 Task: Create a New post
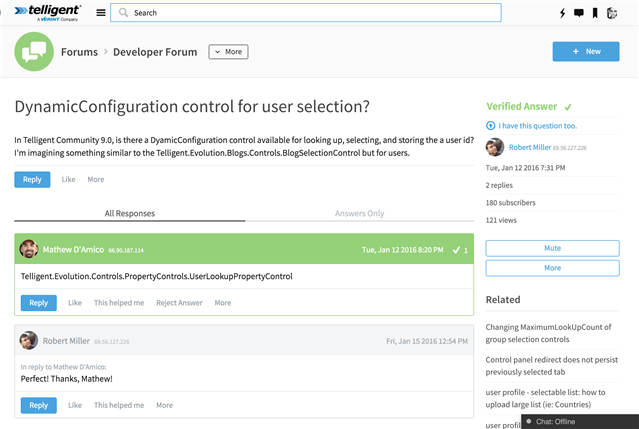586,51
